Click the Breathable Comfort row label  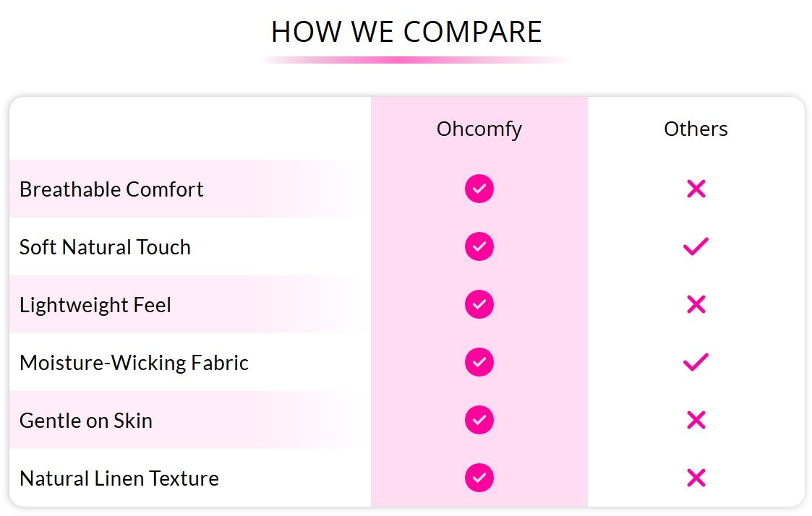[x=111, y=189]
